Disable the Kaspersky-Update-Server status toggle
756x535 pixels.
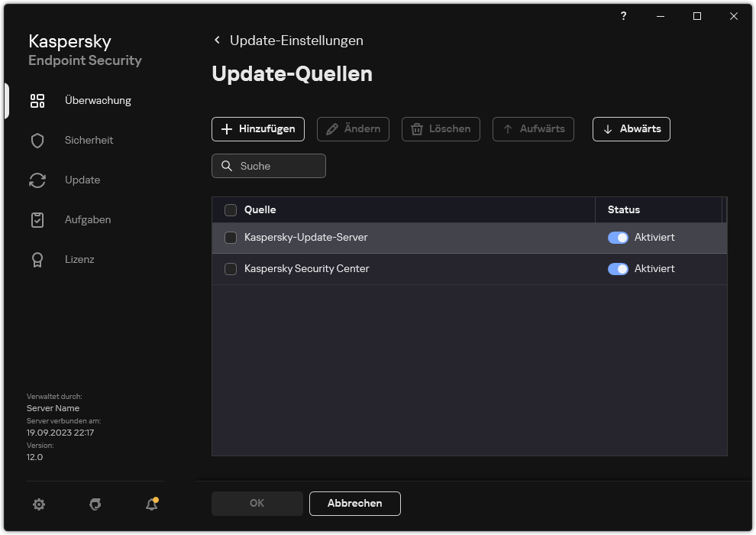coord(618,238)
